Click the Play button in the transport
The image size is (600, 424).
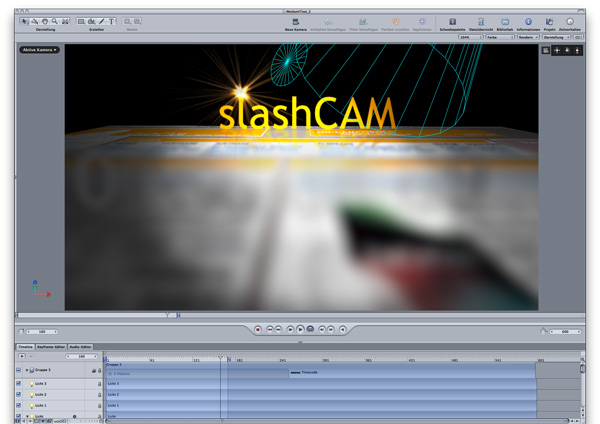300,329
